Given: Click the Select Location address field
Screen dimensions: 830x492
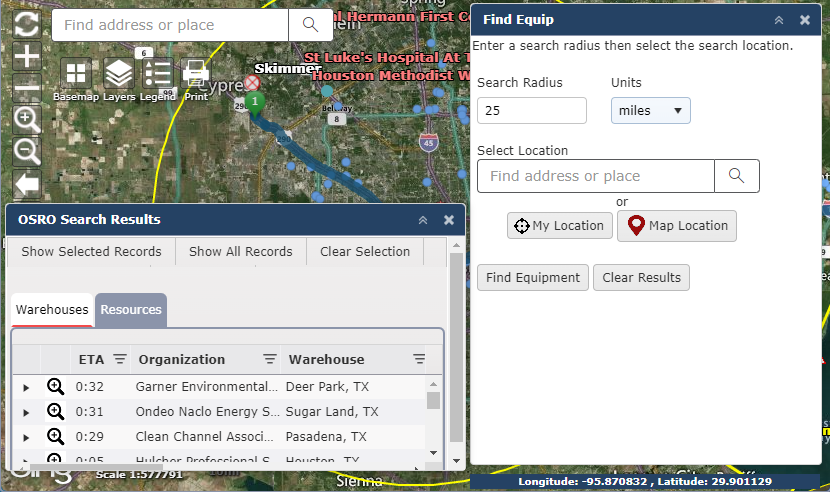Looking at the screenshot, I should [x=596, y=176].
